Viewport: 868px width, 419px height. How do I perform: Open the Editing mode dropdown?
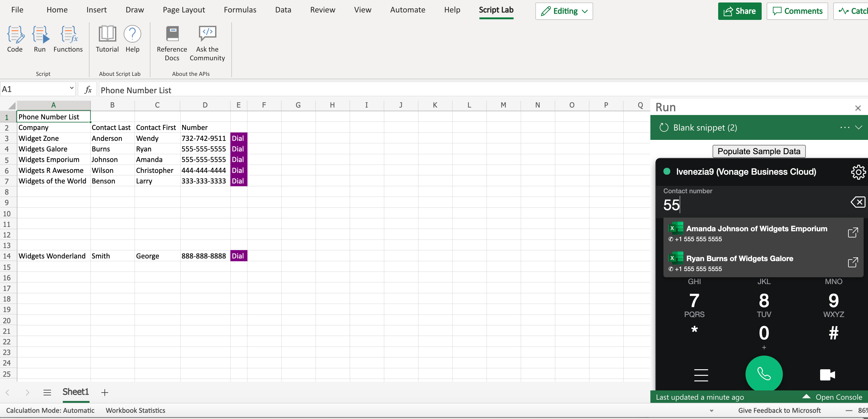point(564,11)
